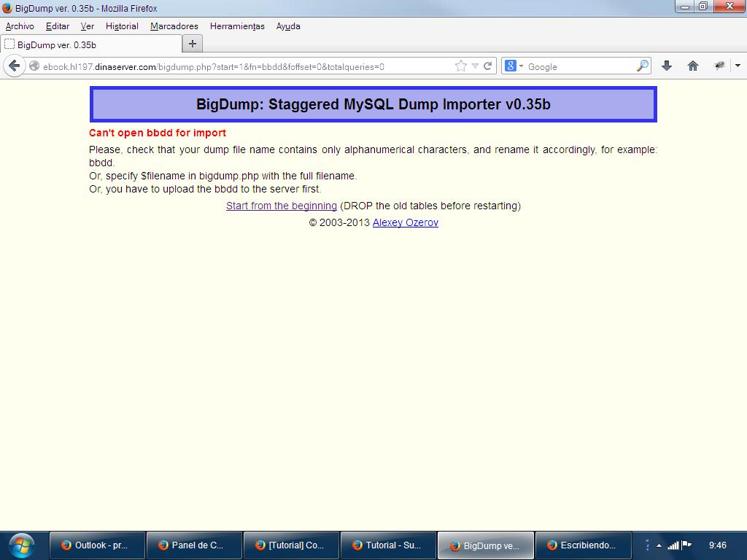Viewport: 747px width, 560px height.
Task: Open the bookmark dropdown arrow beside the star
Action: pyautogui.click(x=475, y=66)
